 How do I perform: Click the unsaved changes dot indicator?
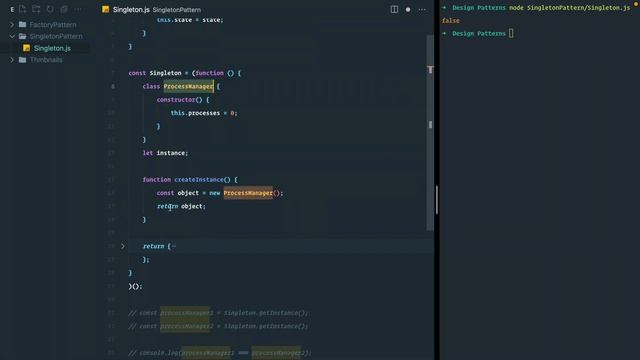pos(408,9)
